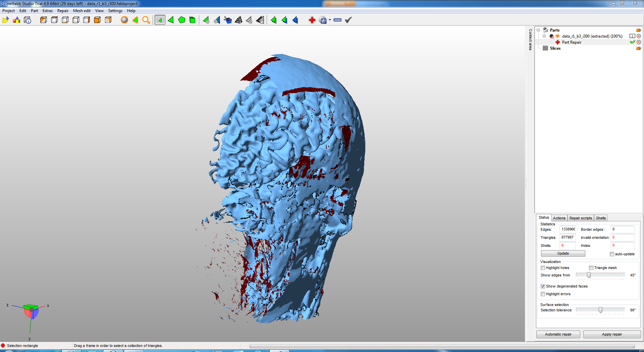This screenshot has height=352, width=644.
Task: Open dropdown arrow next to the sphere toolbar icon
Action: (330, 20)
